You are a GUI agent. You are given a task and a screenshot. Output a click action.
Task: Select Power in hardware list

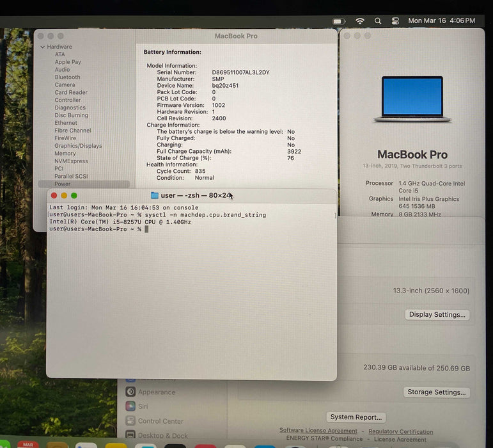coord(84,184)
